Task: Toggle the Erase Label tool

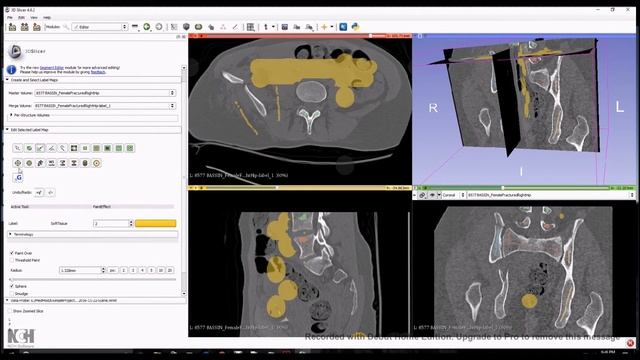Action: 29,148
